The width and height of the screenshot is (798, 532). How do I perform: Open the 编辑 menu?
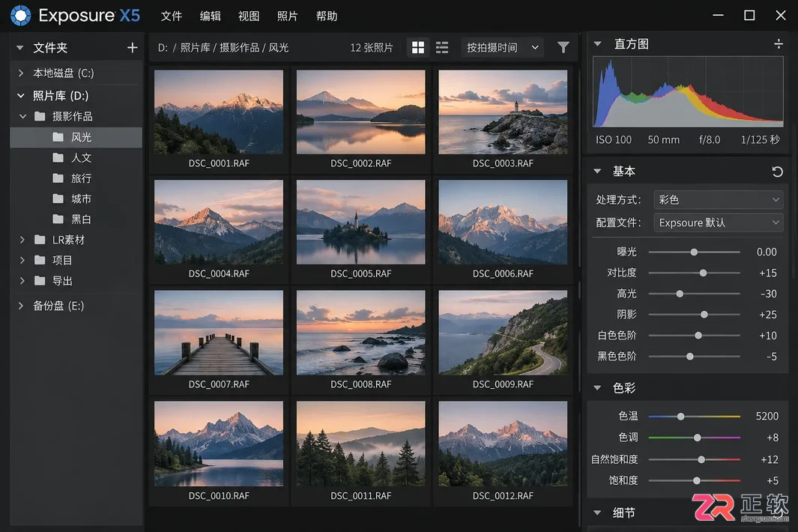pyautogui.click(x=211, y=16)
